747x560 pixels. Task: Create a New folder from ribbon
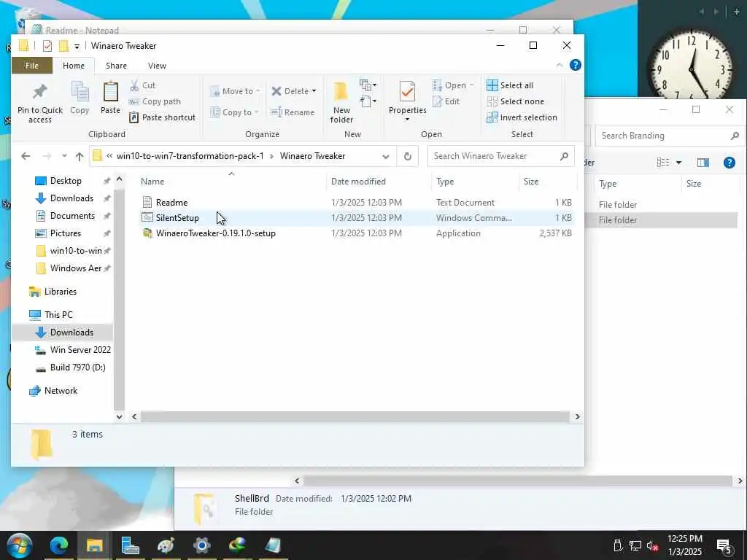click(x=341, y=102)
